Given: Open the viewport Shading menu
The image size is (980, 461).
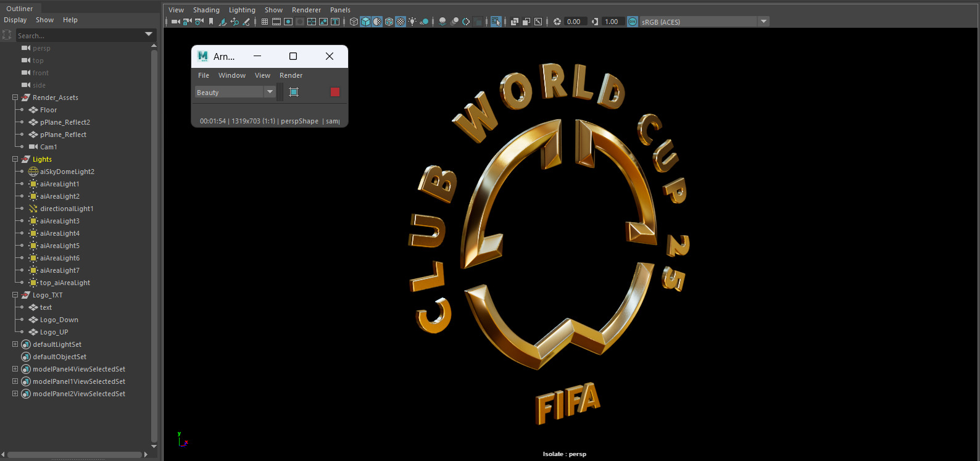Looking at the screenshot, I should [x=206, y=10].
